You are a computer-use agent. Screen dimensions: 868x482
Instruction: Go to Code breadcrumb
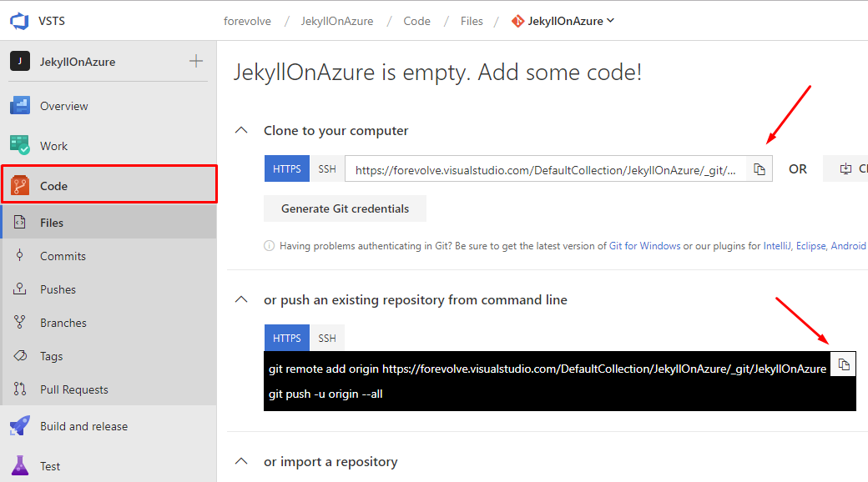[x=416, y=21]
